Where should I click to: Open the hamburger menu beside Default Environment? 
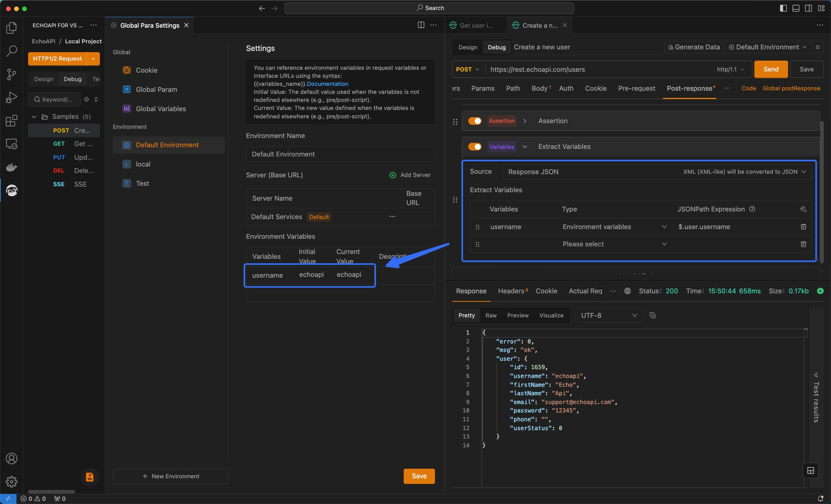click(818, 47)
